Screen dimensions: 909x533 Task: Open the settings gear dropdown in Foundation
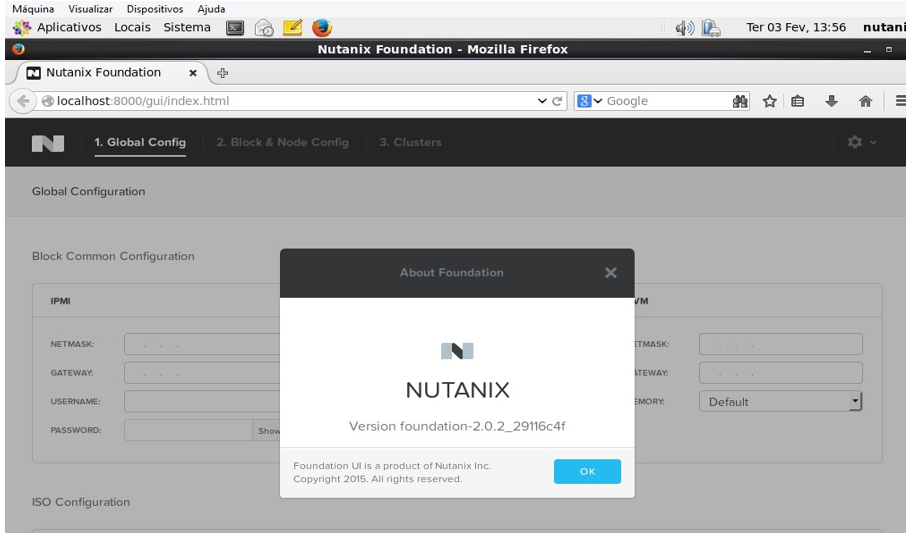860,142
